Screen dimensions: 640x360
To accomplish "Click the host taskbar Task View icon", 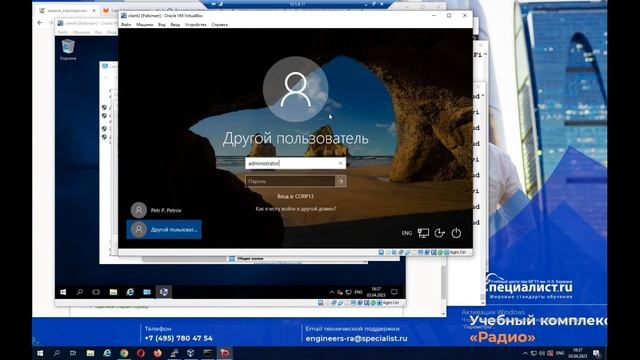I will coord(73,353).
